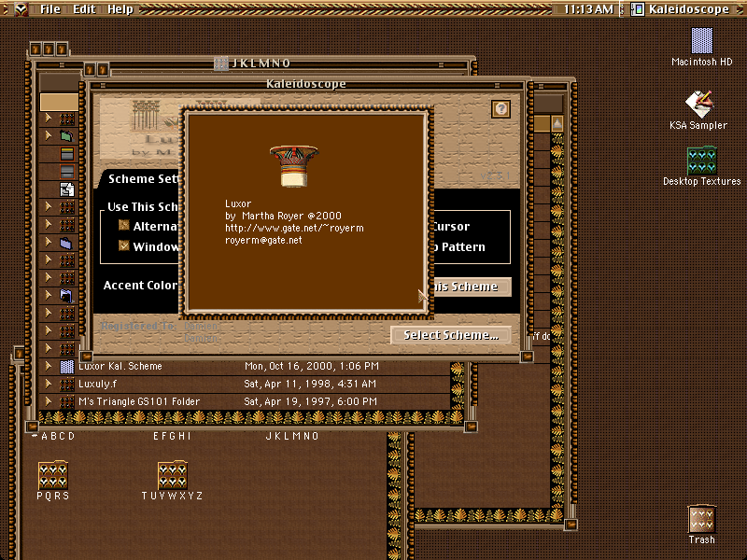Click the Kaleidoscope application icon in the menu bar
The width and height of the screenshot is (747, 560).
tap(638, 9)
